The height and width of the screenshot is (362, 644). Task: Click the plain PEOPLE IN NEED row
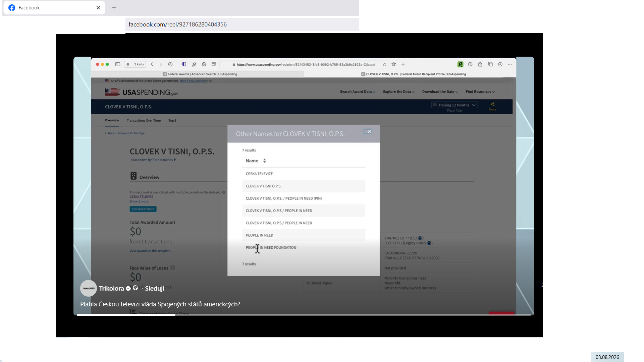pyautogui.click(x=304, y=235)
